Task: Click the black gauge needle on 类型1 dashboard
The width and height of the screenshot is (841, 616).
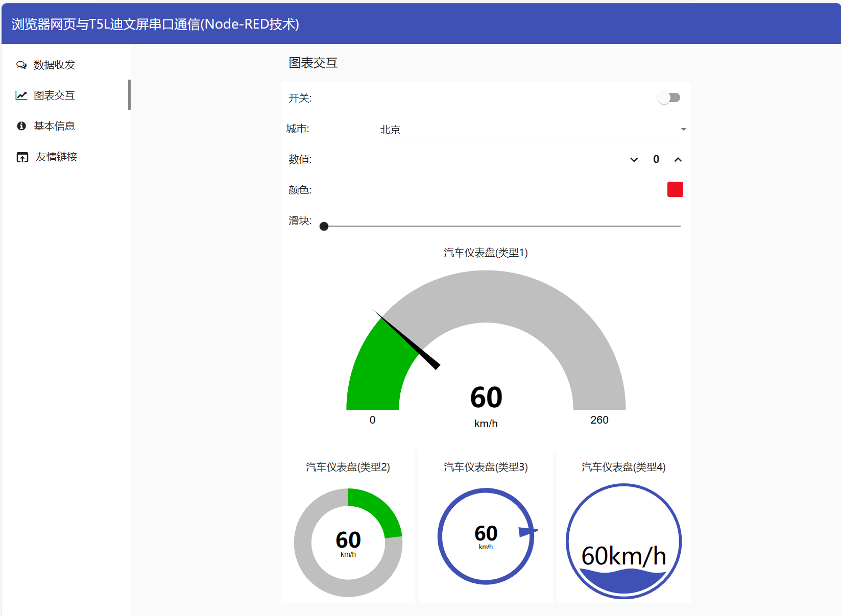Action: 406,339
